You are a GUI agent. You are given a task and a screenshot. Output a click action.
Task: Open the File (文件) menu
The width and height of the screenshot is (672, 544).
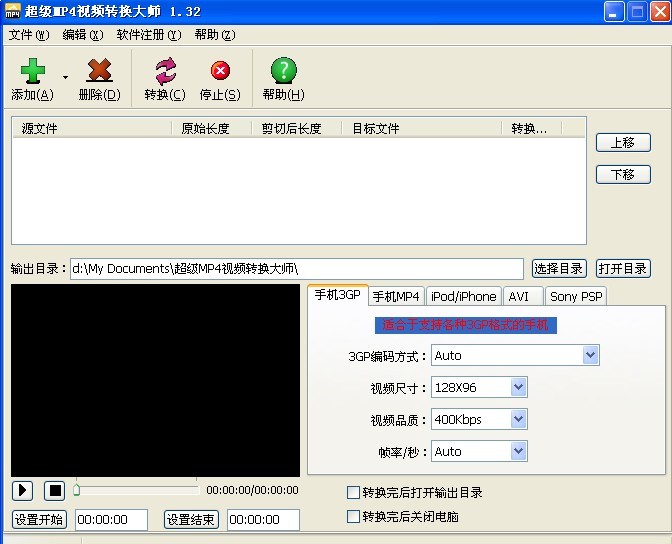click(x=29, y=35)
